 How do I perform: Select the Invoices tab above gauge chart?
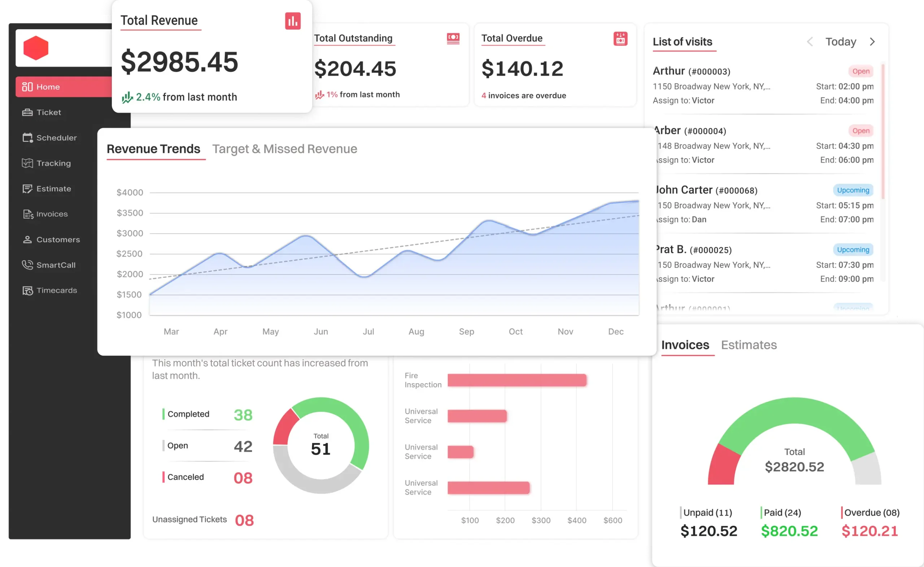(x=685, y=345)
